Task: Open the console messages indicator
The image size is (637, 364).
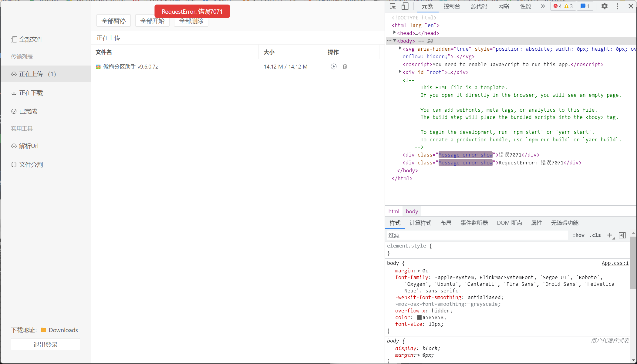Action: click(585, 6)
